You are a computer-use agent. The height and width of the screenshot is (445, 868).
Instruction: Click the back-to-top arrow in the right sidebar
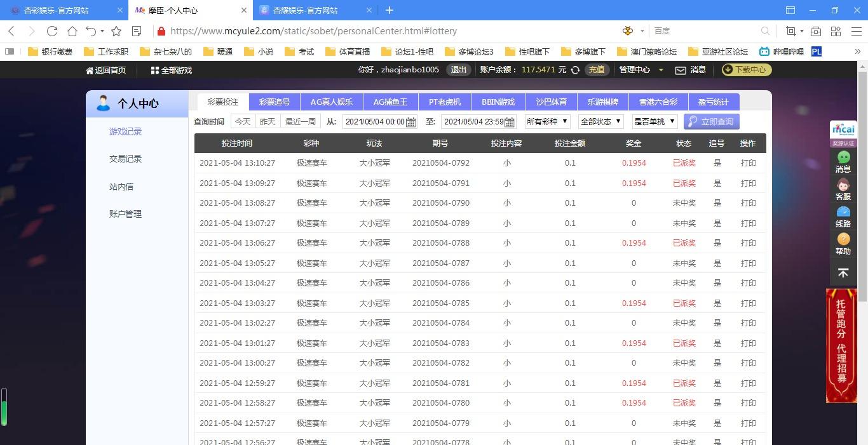coord(843,272)
